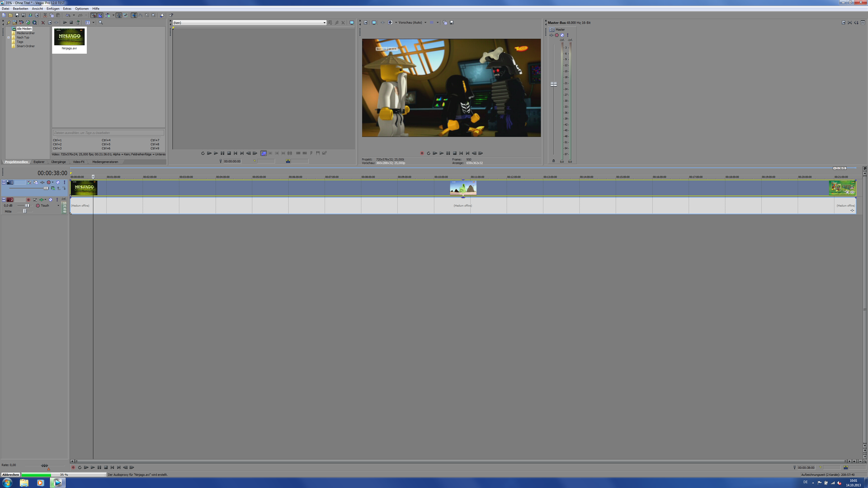Save snapshot of video preview to file
This screenshot has width=868, height=488.
tap(452, 23)
